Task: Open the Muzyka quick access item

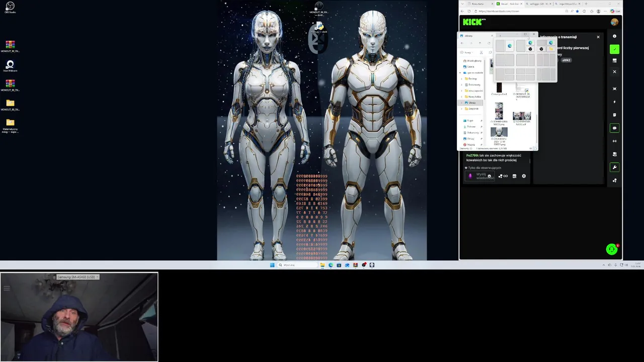Action: [x=470, y=145]
